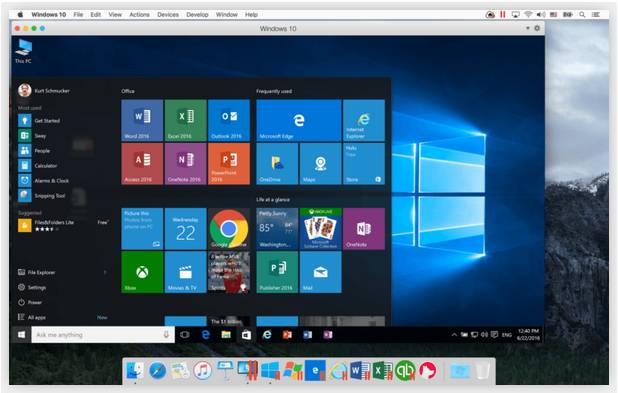Open the Google Chrome tile
Image resolution: width=618 pixels, height=393 pixels.
[229, 229]
